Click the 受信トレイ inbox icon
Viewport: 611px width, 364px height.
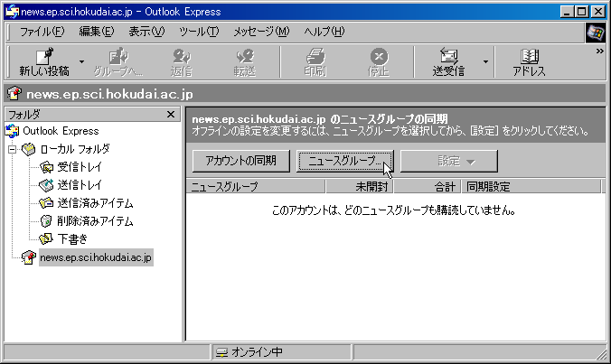click(46, 167)
